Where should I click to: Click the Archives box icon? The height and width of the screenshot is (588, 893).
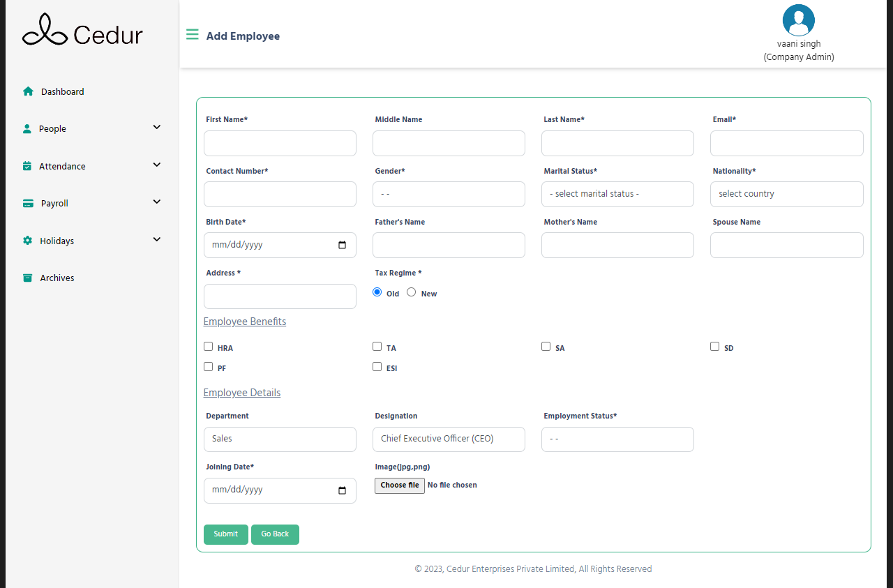pos(28,278)
